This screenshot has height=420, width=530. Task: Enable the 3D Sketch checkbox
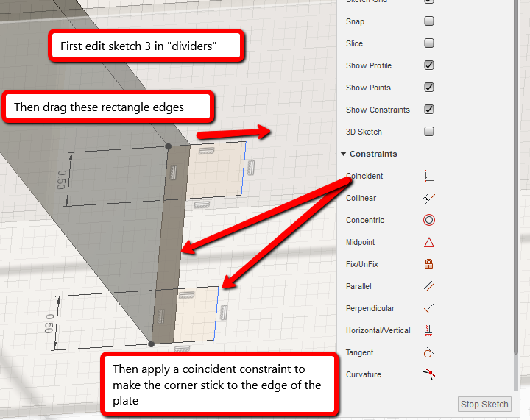click(x=429, y=132)
